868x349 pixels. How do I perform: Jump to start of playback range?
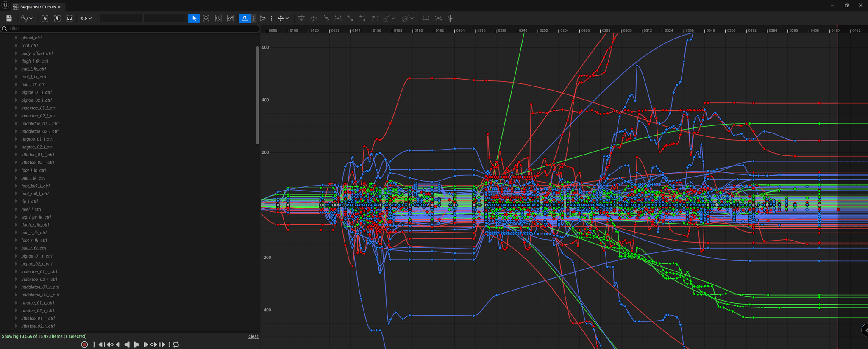coord(102,344)
